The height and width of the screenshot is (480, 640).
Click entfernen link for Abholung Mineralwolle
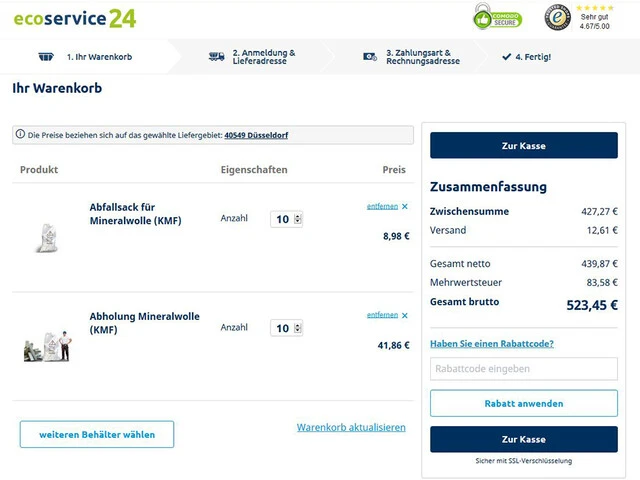pos(382,315)
